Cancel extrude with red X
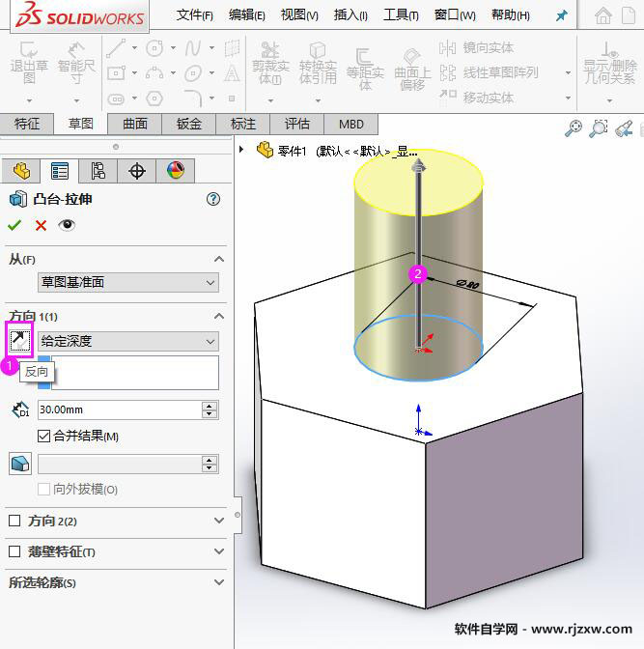Viewport: 644px width, 649px height. coord(41,226)
